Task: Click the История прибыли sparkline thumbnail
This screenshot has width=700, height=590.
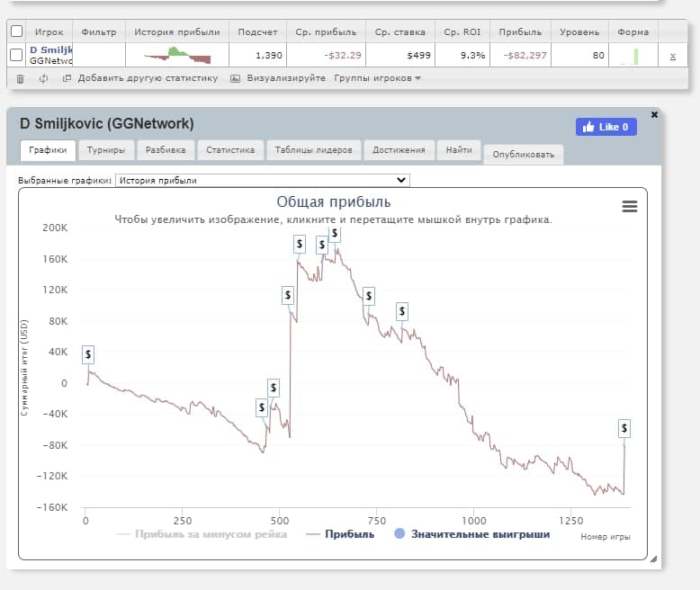Action: pos(177,56)
